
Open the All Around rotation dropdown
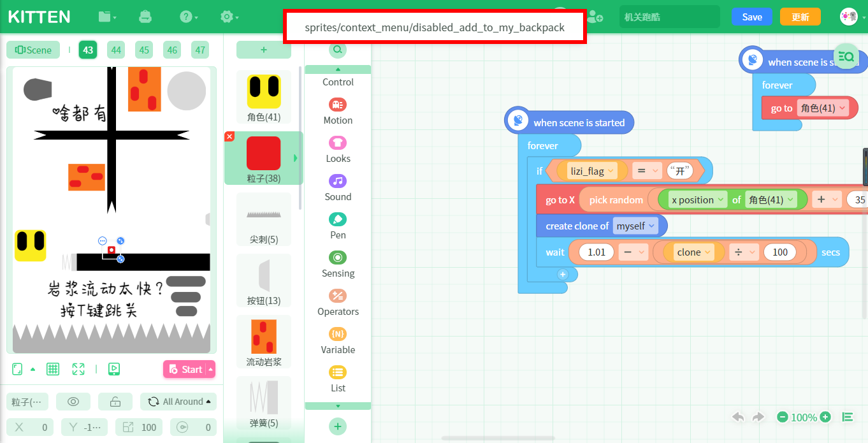pyautogui.click(x=178, y=402)
